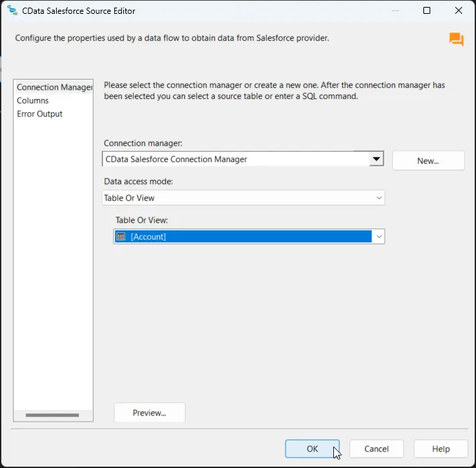Image resolution: width=476 pixels, height=468 pixels.
Task: Select the Connection Manager page
Action: (54, 87)
